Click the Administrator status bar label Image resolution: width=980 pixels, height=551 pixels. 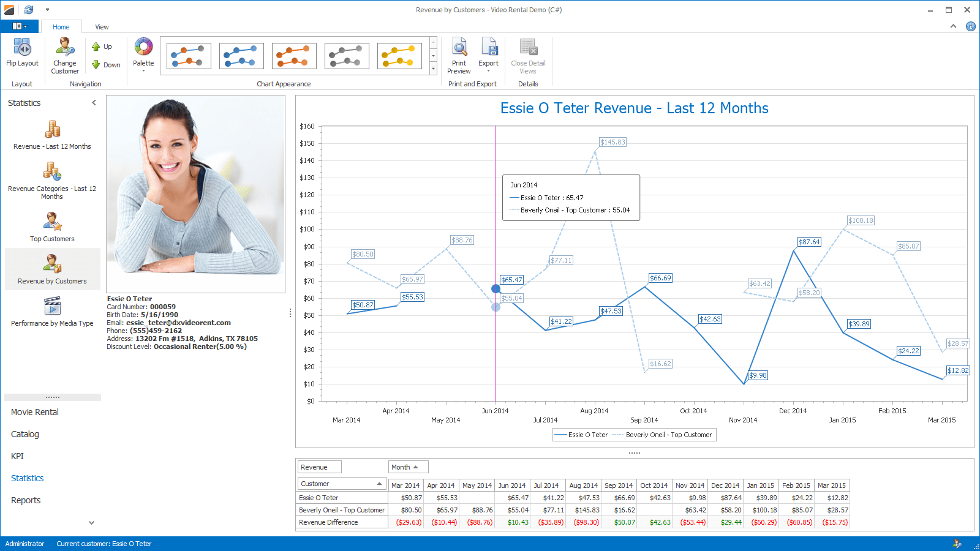(25, 544)
